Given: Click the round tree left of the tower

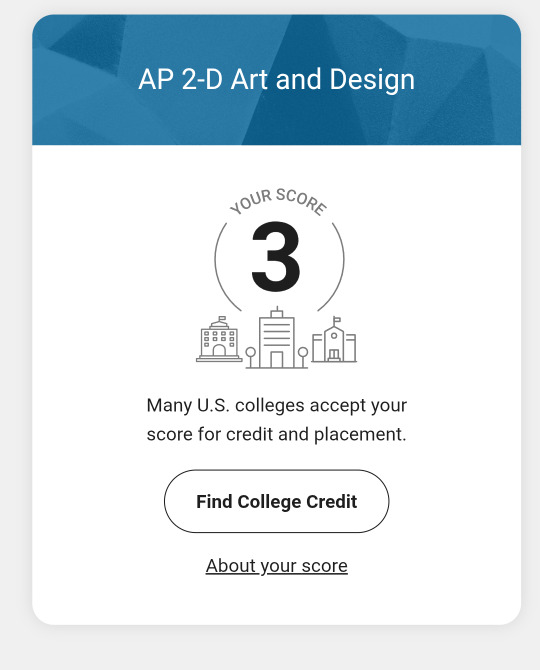Looking at the screenshot, I should click(x=251, y=357).
